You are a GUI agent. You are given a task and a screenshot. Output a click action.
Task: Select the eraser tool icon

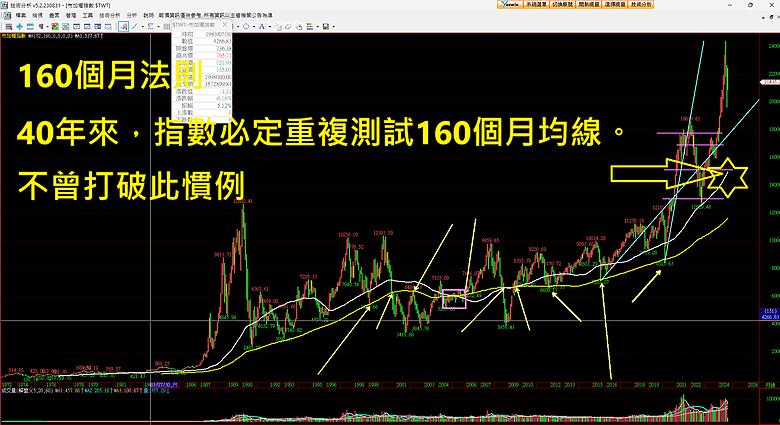coord(288,26)
